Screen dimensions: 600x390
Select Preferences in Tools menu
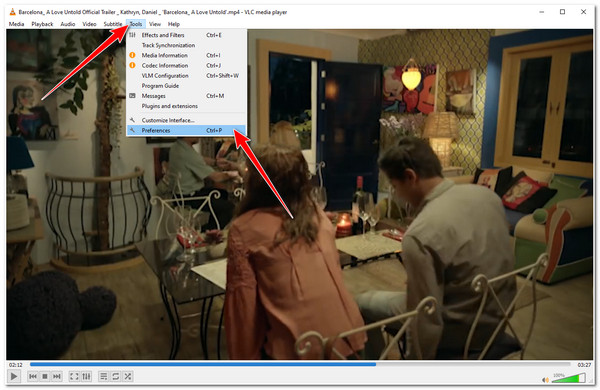point(186,131)
